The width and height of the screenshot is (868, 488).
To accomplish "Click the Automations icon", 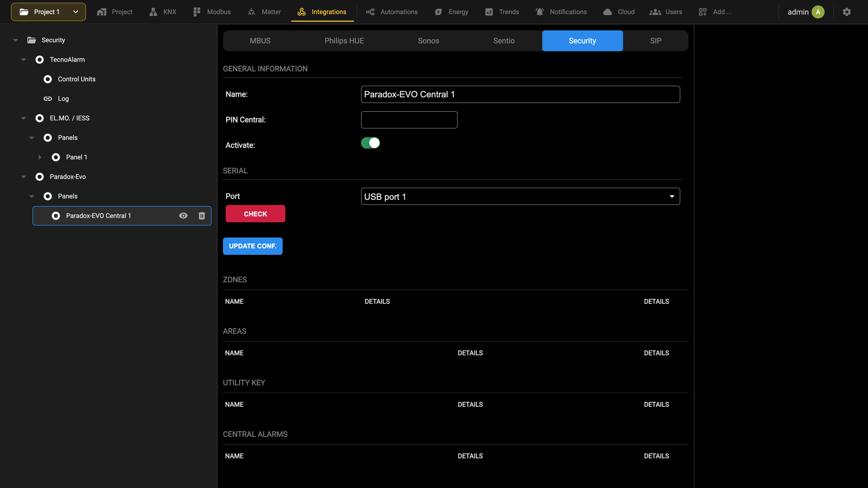I will [370, 12].
